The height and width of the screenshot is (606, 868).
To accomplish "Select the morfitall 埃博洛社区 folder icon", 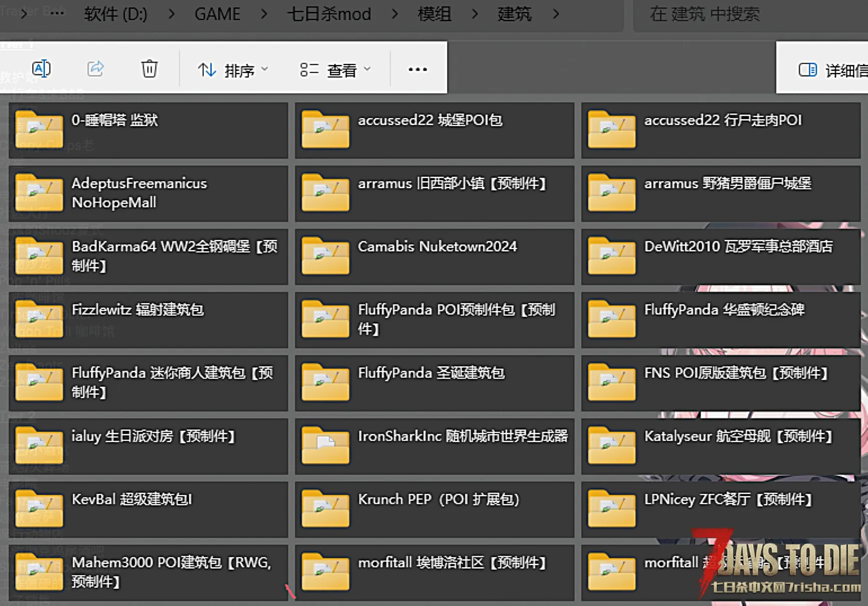I will [x=326, y=571].
